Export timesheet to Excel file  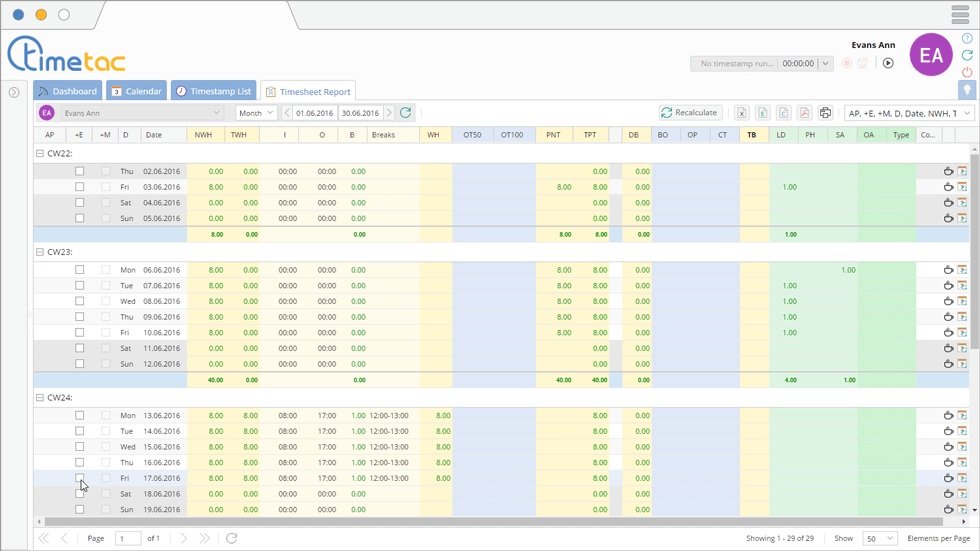pyautogui.click(x=742, y=113)
